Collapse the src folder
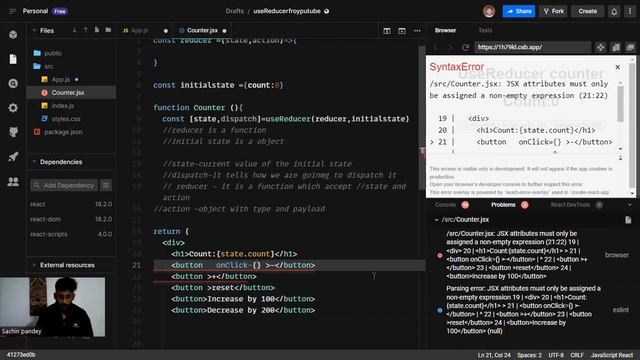 pyautogui.click(x=71, y=67)
